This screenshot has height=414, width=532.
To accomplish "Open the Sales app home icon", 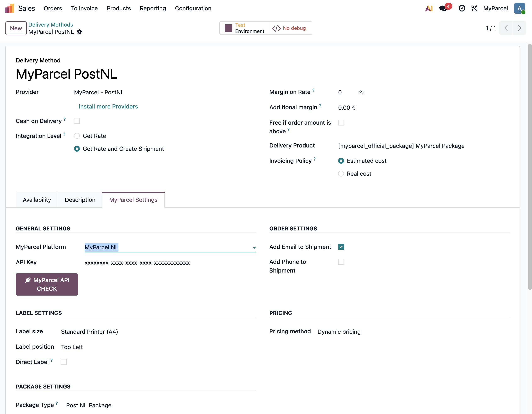I will coord(10,9).
